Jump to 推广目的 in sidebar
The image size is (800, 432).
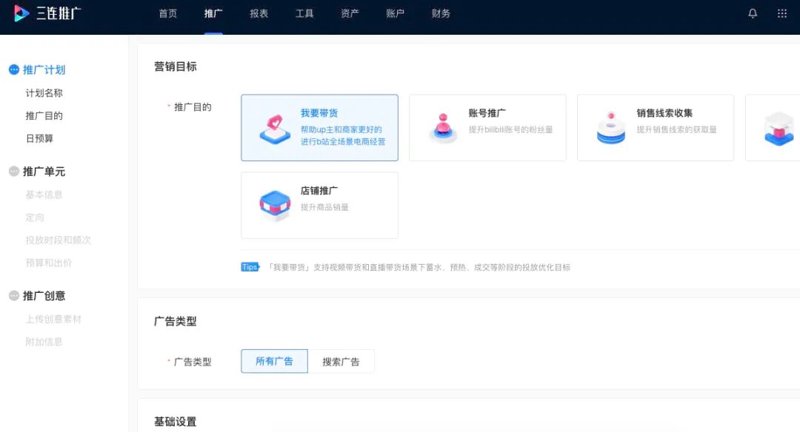tap(44, 116)
